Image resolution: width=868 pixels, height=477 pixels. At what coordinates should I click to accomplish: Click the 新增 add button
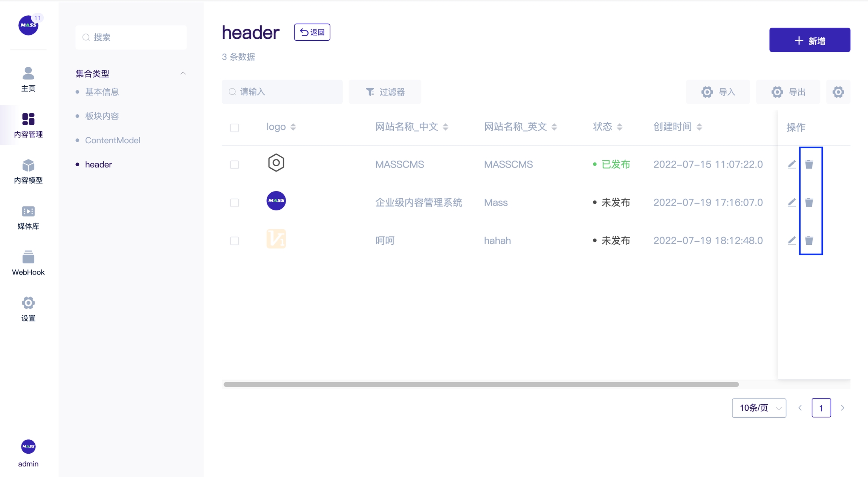(810, 40)
